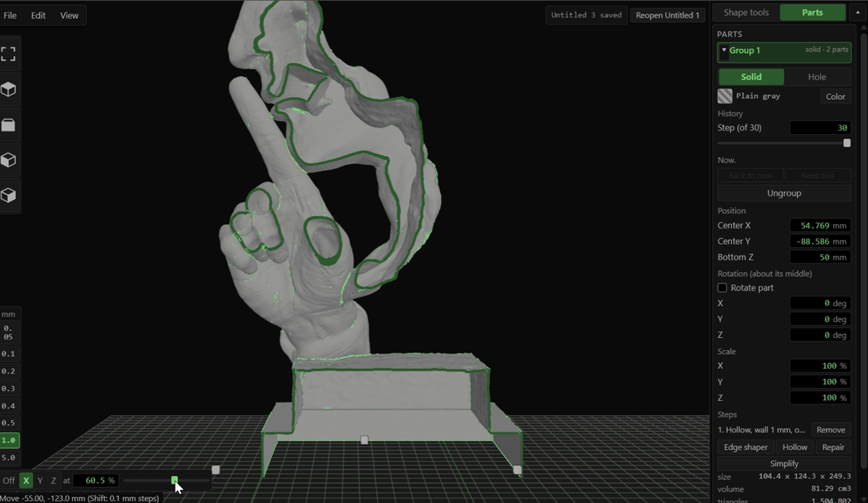Screen dimensions: 868x503
Task: Click the flat-topped box view icon
Action: 8,125
